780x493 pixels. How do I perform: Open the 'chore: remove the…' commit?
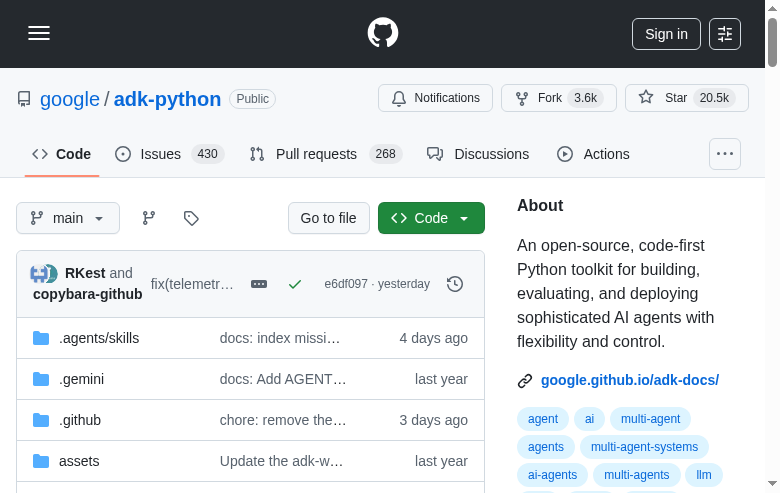coord(283,420)
